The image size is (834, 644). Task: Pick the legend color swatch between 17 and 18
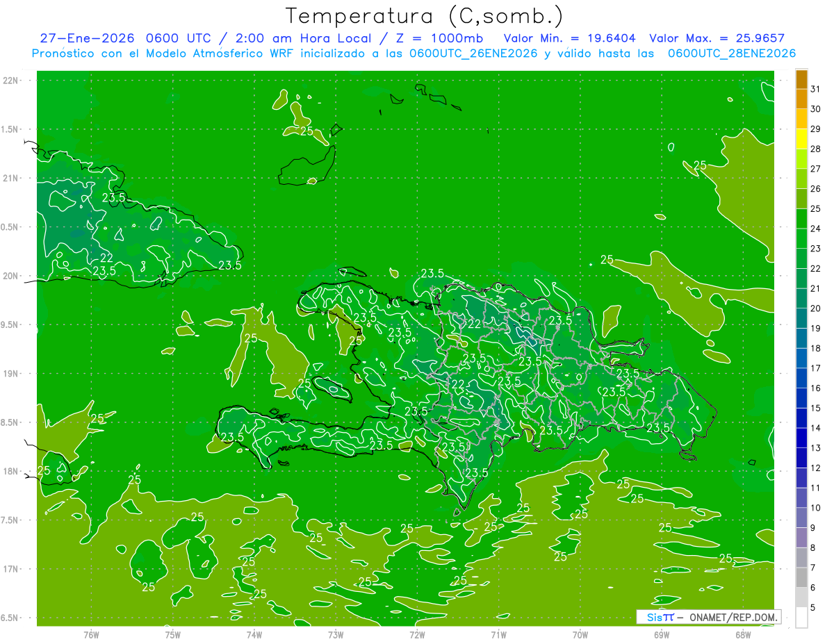[x=801, y=358]
